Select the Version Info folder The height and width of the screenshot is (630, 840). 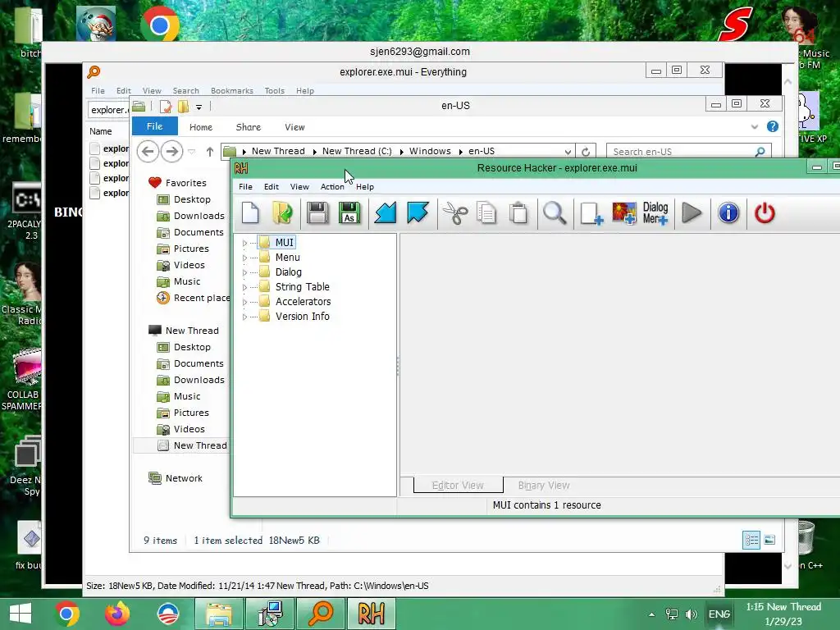302,316
